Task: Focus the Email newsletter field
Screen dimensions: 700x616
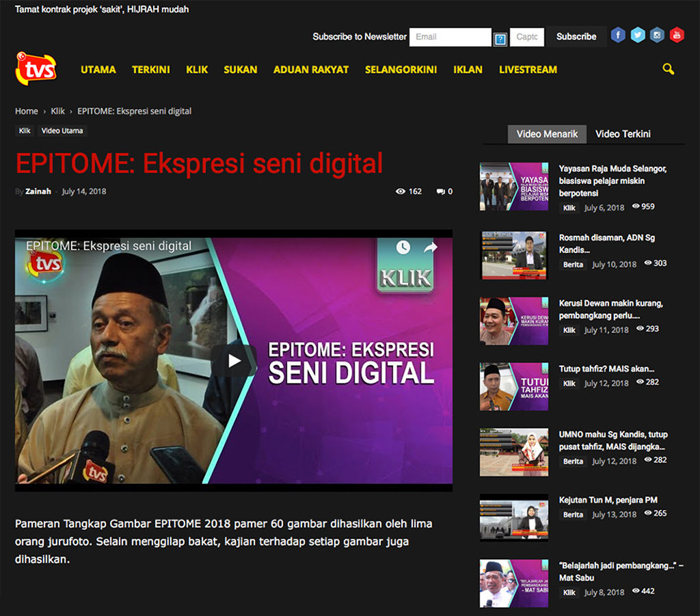Action: 450,37
